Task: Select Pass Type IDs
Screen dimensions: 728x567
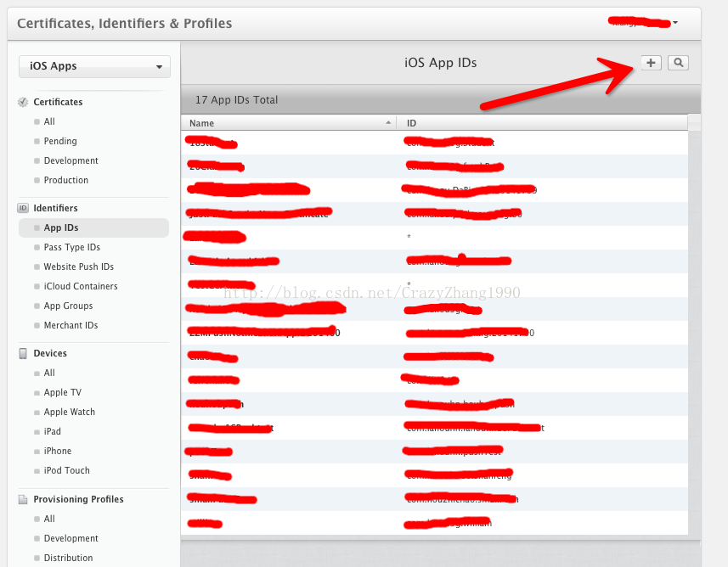Action: pyautogui.click(x=72, y=247)
